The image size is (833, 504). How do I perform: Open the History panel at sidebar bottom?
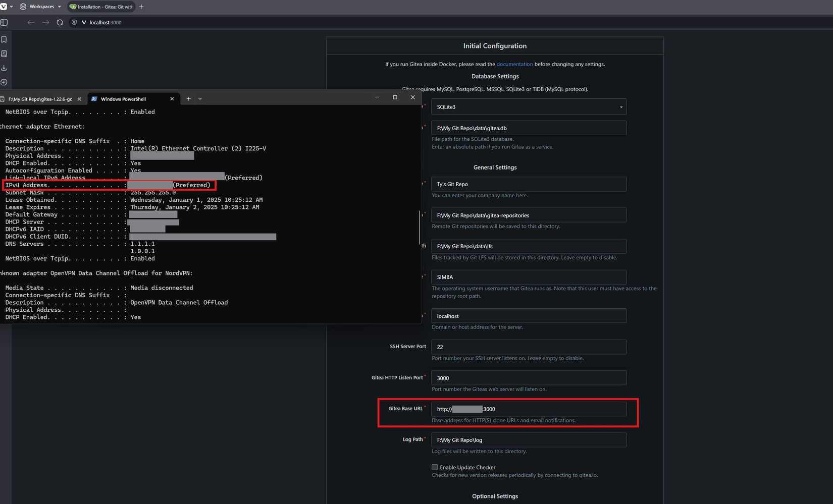point(4,82)
